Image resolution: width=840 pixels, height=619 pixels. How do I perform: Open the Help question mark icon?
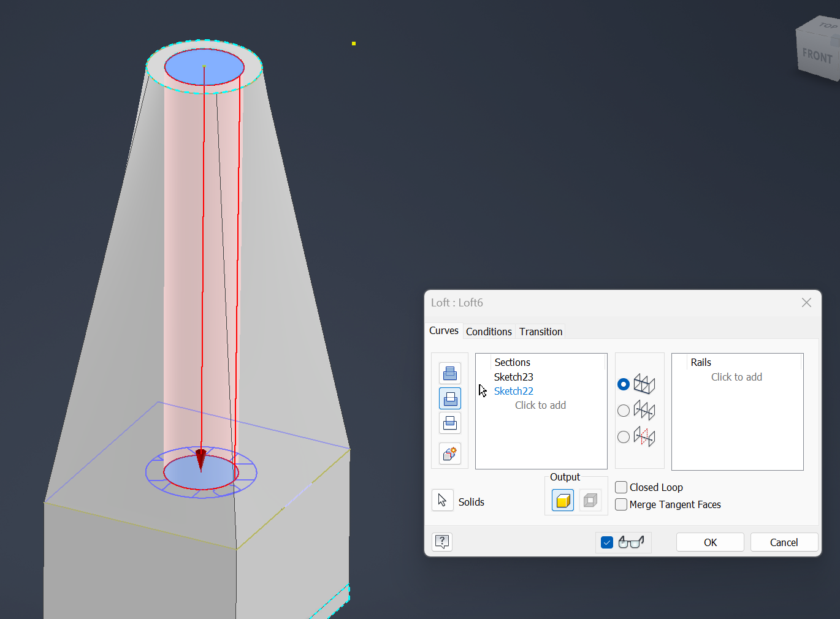click(441, 541)
